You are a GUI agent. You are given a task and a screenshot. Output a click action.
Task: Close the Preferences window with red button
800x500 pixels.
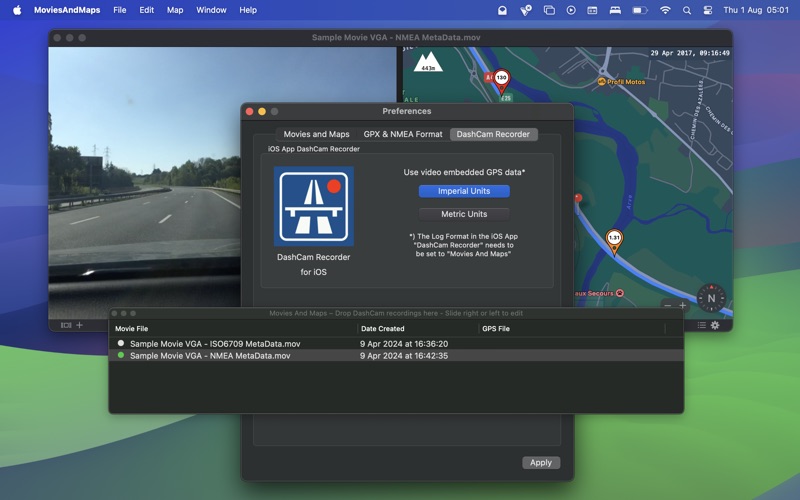pyautogui.click(x=249, y=111)
